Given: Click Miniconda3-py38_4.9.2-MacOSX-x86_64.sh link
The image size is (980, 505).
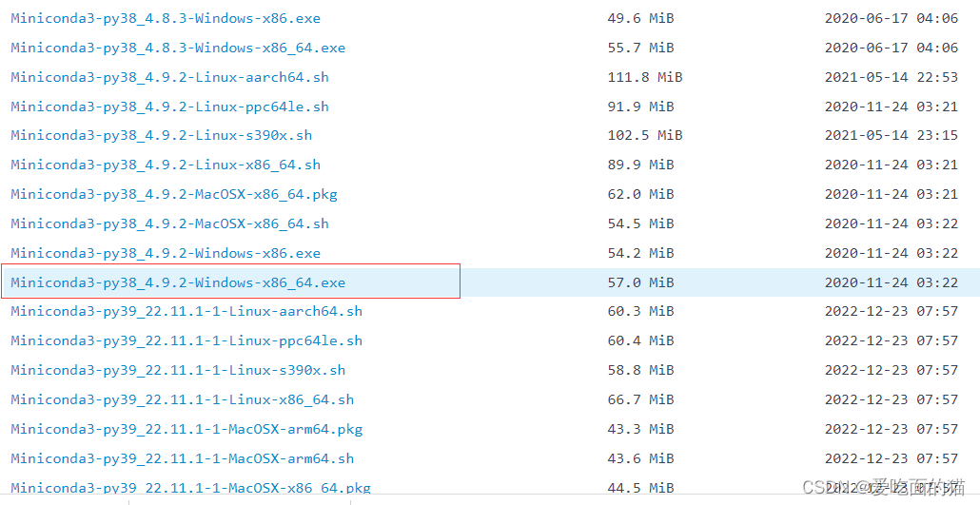Looking at the screenshot, I should click(x=169, y=223).
